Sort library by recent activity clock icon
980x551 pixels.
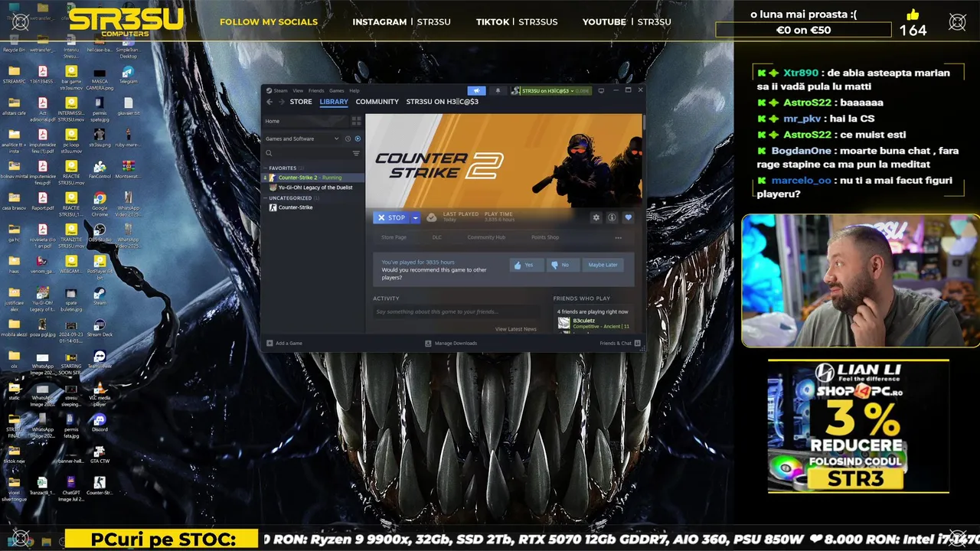pyautogui.click(x=348, y=139)
